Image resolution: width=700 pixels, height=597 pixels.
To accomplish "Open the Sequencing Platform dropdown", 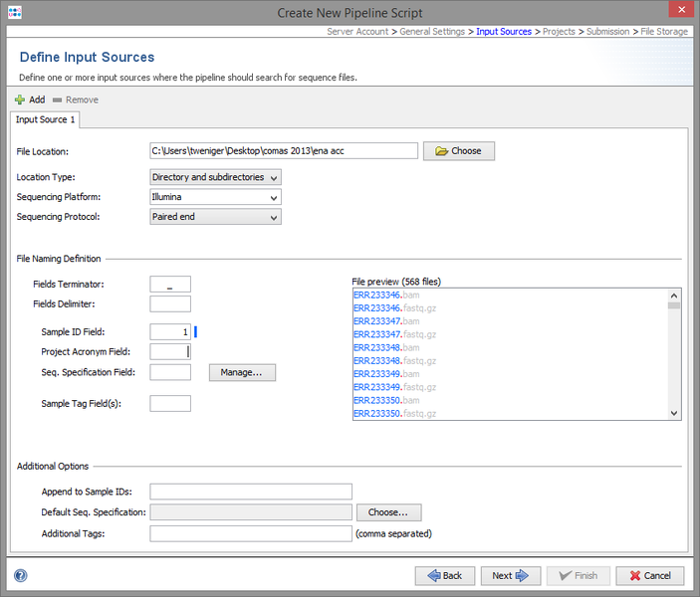I will coord(216,197).
